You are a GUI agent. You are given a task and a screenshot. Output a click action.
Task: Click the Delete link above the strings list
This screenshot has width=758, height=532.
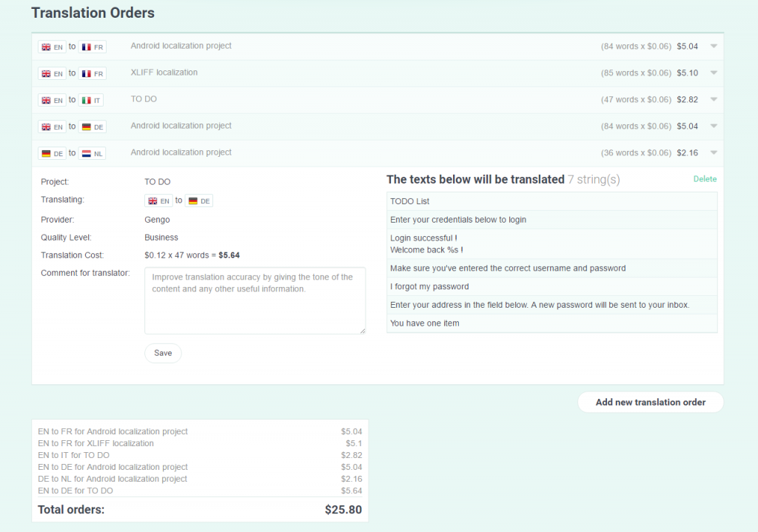pos(705,179)
